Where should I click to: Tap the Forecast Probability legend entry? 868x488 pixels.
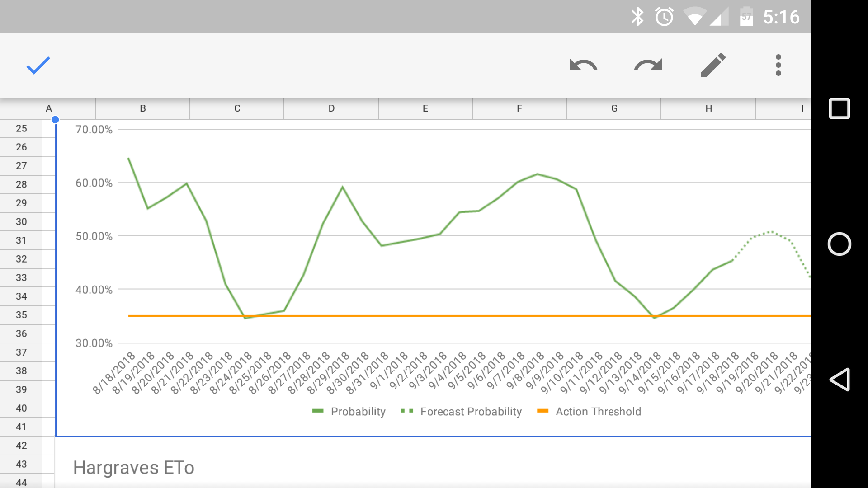click(470, 412)
